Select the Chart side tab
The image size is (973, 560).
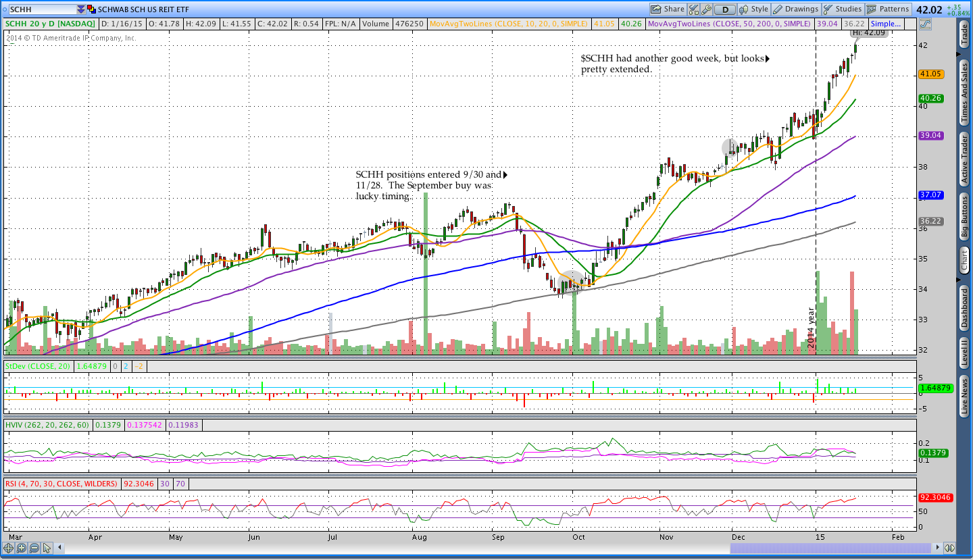point(964,260)
